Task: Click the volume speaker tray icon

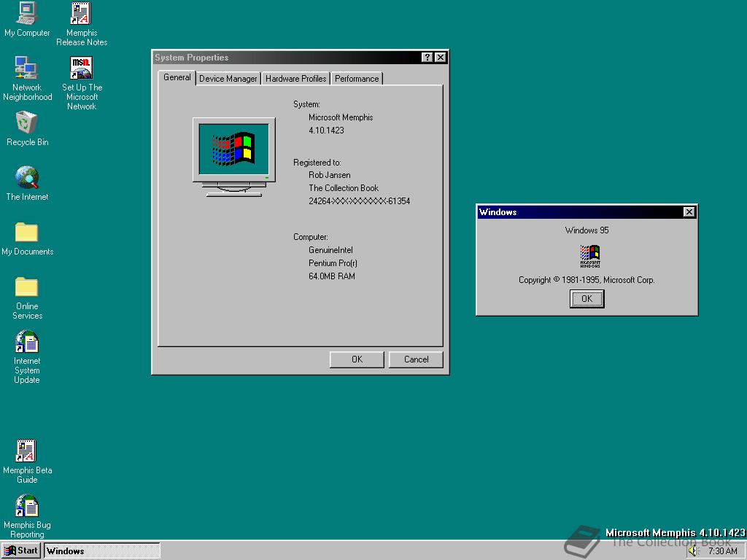Action: tap(692, 551)
